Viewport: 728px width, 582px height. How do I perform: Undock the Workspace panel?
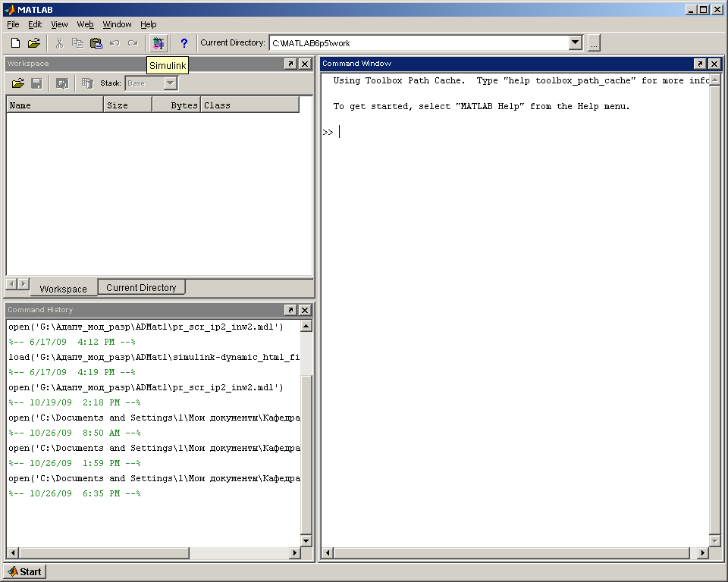pyautogui.click(x=290, y=64)
